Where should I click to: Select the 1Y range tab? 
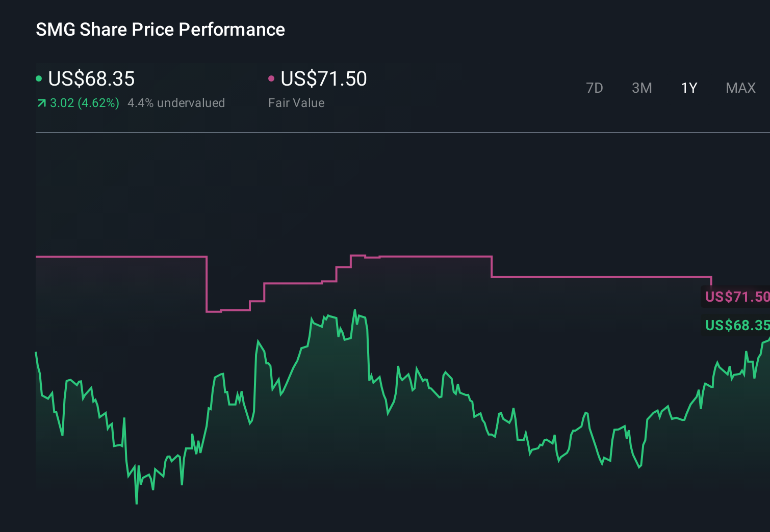click(688, 88)
